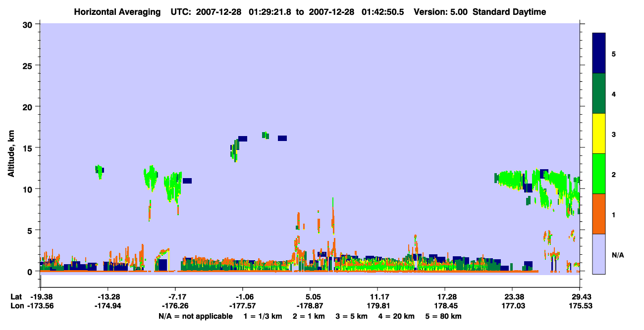Click the latitude value -19.38

41,297
